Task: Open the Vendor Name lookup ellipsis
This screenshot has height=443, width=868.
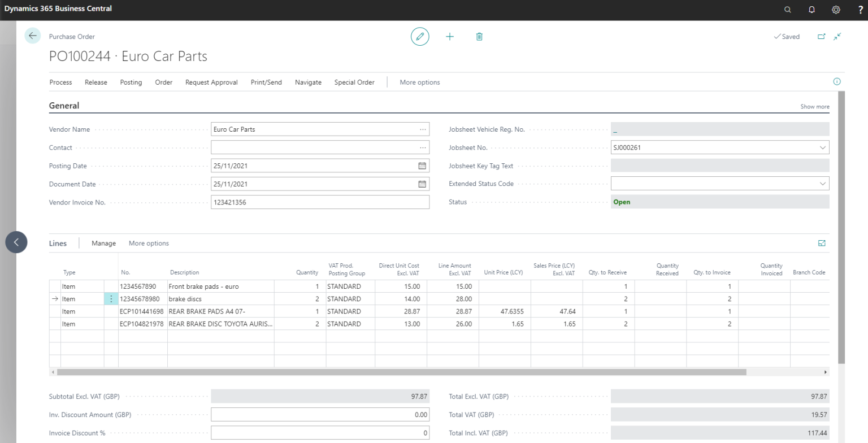Action: (x=423, y=129)
